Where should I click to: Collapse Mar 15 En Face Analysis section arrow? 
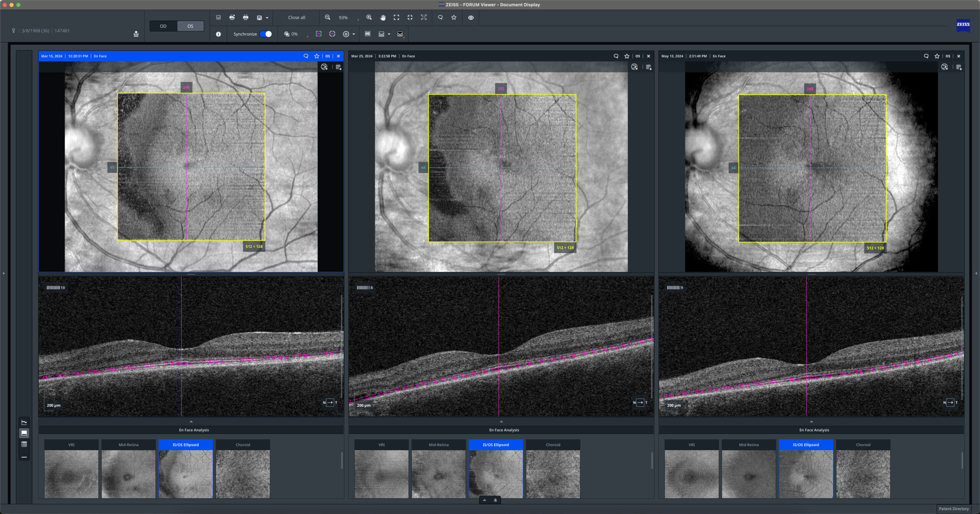point(191,421)
